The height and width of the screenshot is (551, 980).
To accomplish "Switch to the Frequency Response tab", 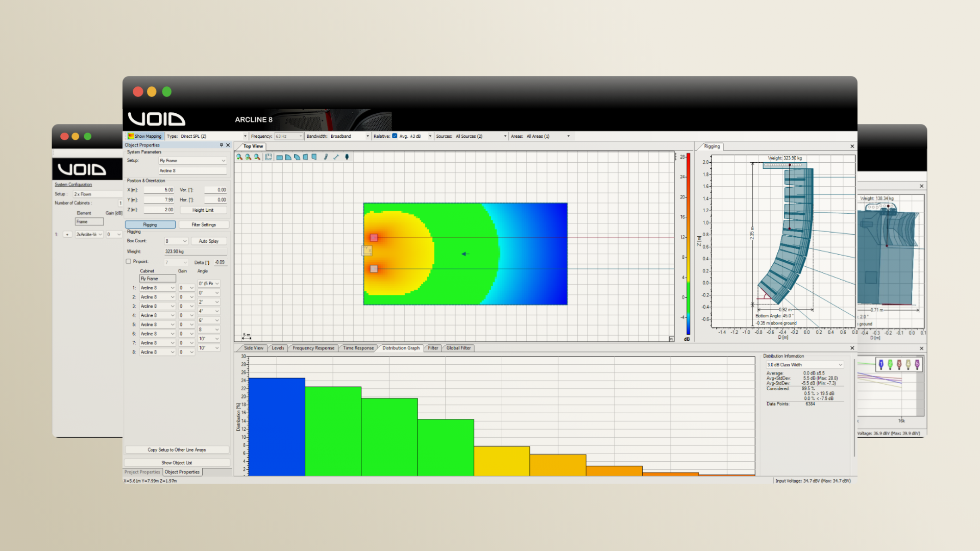I will pyautogui.click(x=313, y=348).
